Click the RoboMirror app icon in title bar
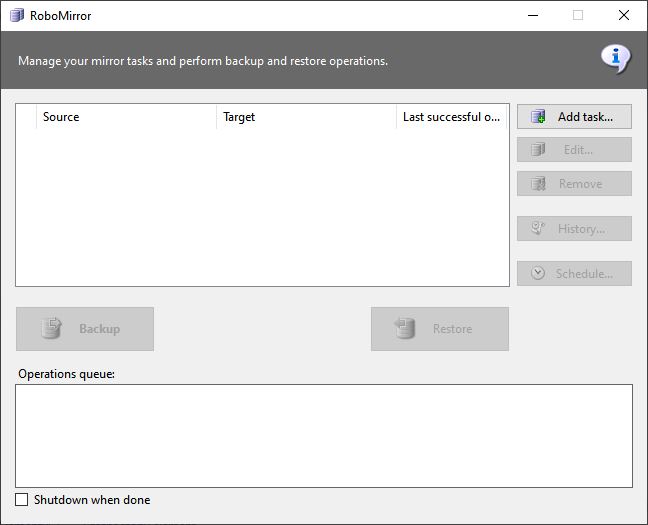 (17, 15)
